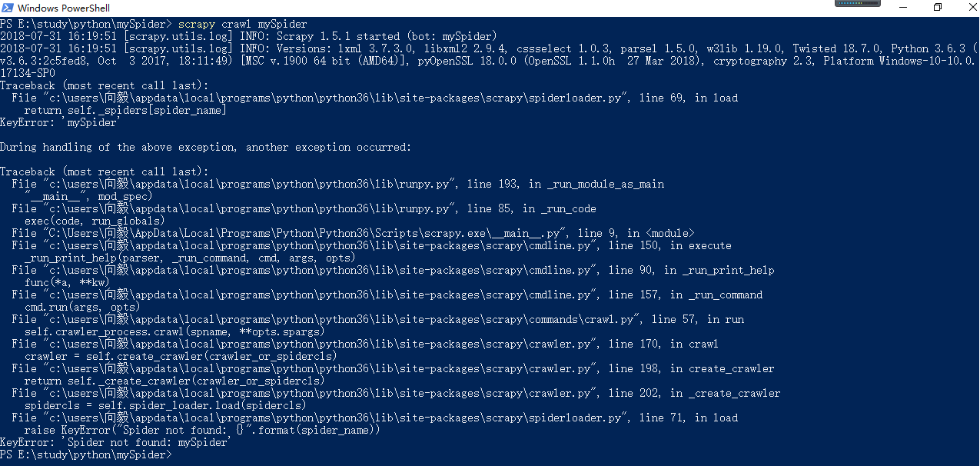Image resolution: width=980 pixels, height=466 pixels.
Task: Click the 'Scrapy 1.5.1 started' log line
Action: [249, 37]
